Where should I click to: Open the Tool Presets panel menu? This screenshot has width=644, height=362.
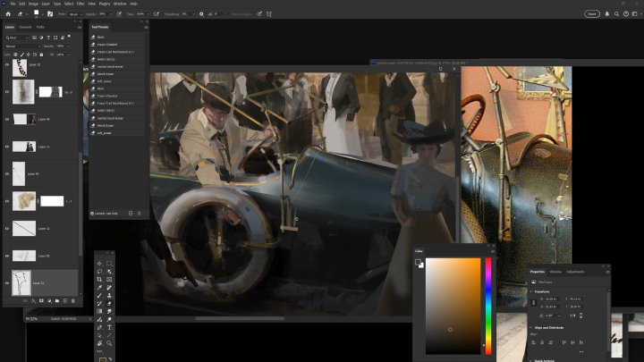pos(146,27)
